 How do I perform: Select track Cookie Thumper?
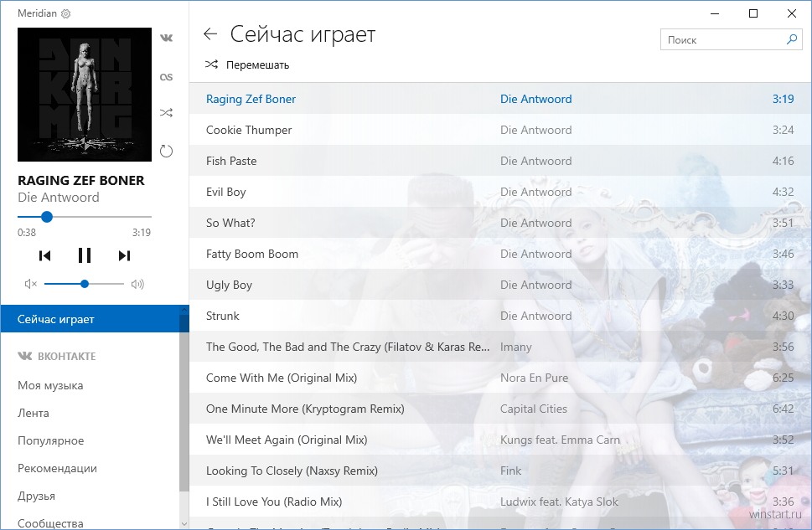point(499,130)
